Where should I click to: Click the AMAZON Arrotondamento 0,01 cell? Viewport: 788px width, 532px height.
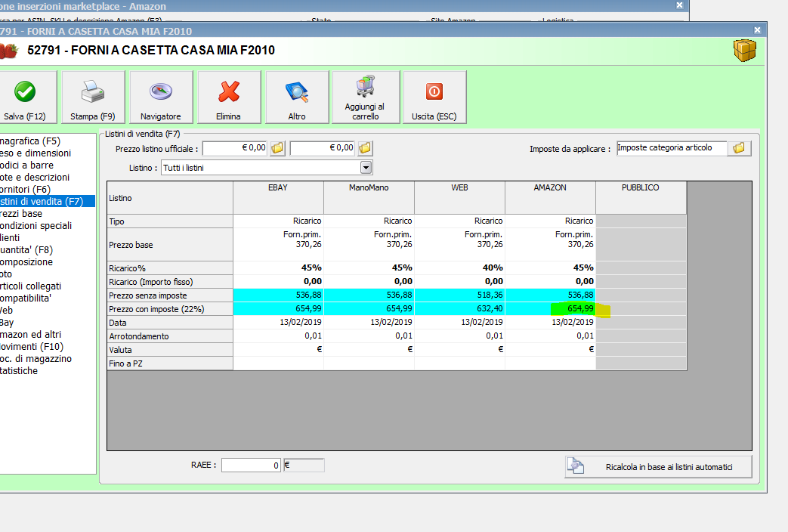coord(550,336)
